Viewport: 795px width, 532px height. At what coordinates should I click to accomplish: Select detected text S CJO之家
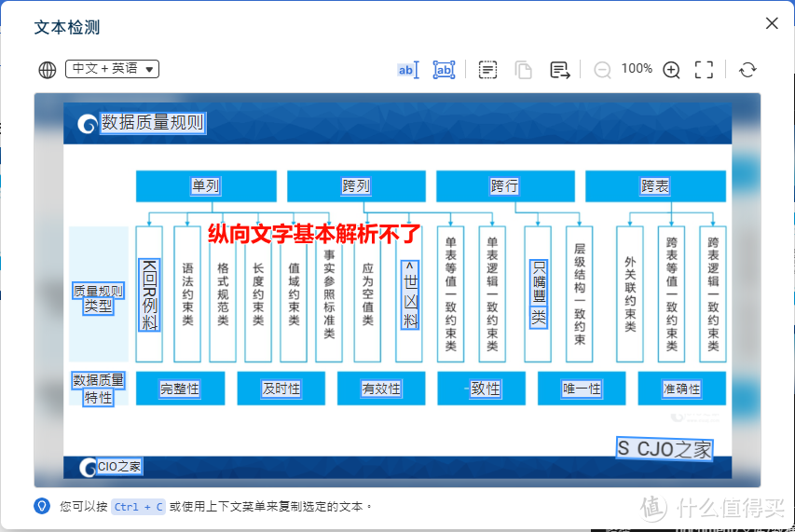[665, 448]
